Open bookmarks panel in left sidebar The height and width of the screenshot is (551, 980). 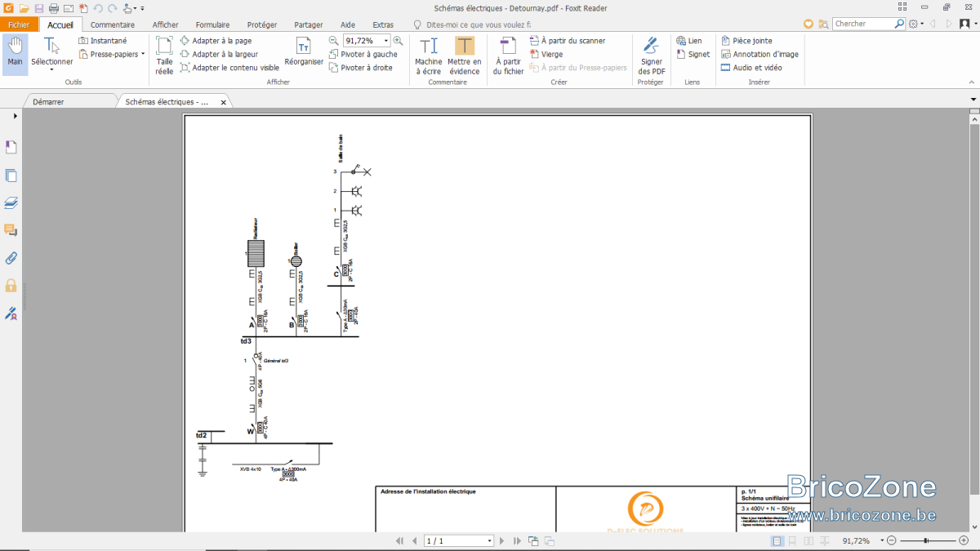(11, 147)
